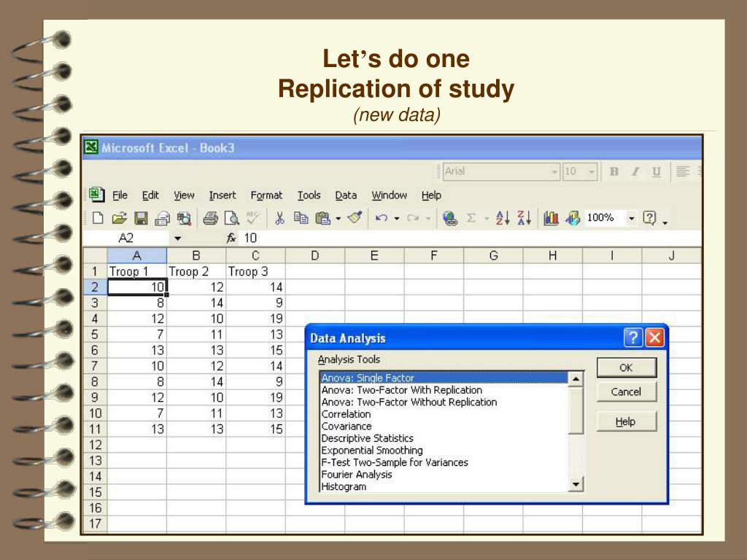Open the Data menu
This screenshot has height=560, width=747.
point(346,195)
